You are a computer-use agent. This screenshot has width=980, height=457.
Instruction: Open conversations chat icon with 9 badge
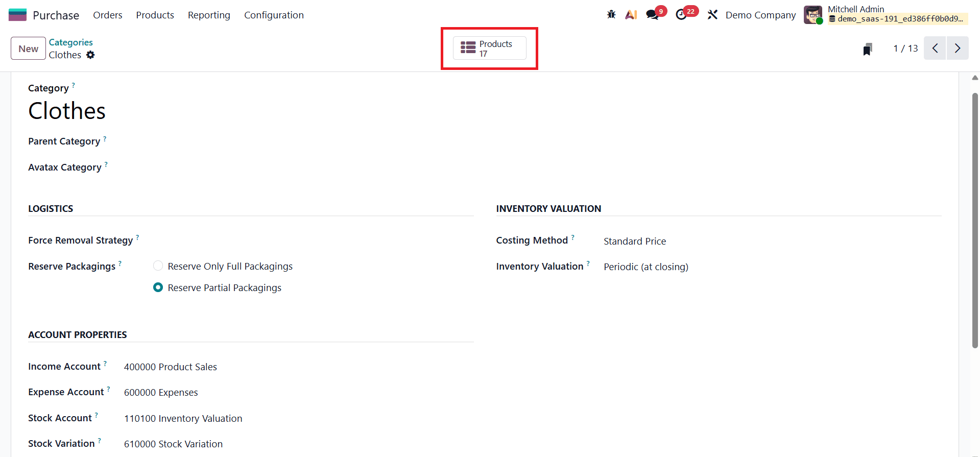point(652,15)
